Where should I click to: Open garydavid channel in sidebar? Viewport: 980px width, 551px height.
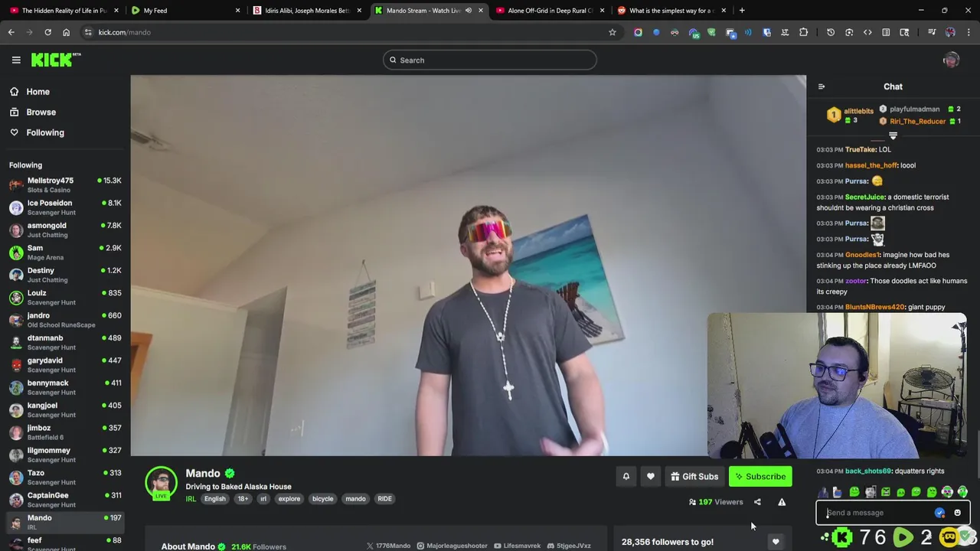(x=65, y=364)
